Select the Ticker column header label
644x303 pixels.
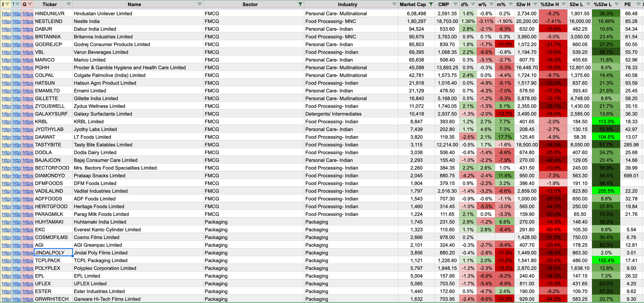point(50,4)
